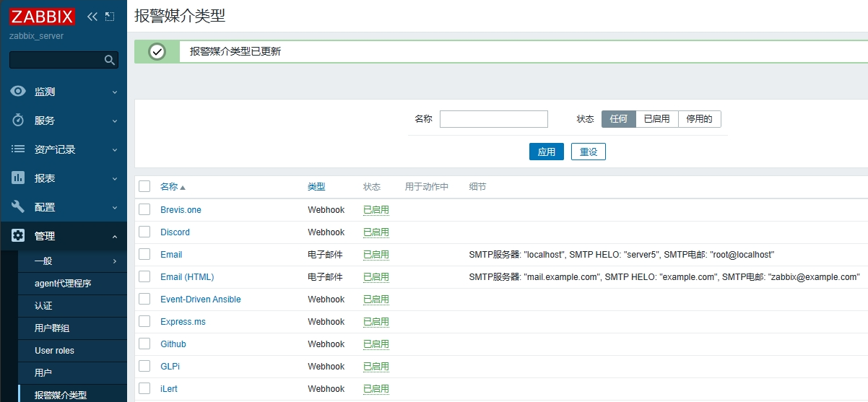Collapse sidebar with double-arrow icon

tap(92, 17)
